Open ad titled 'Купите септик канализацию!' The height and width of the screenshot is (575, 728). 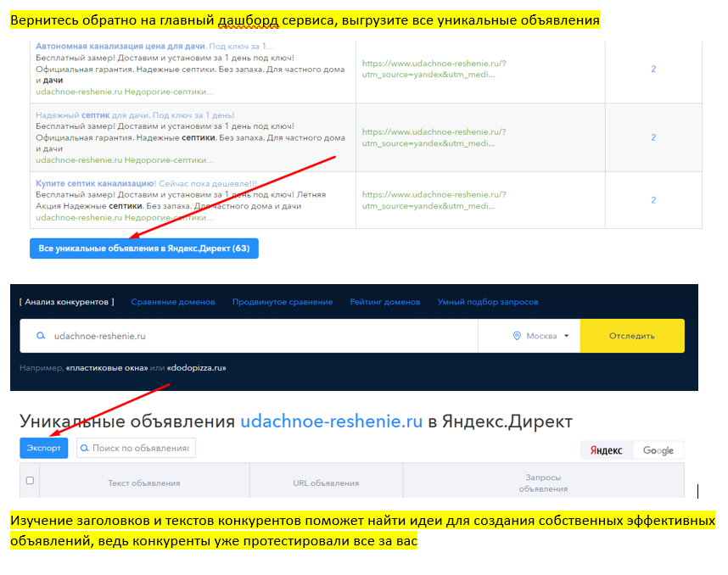coord(146,183)
